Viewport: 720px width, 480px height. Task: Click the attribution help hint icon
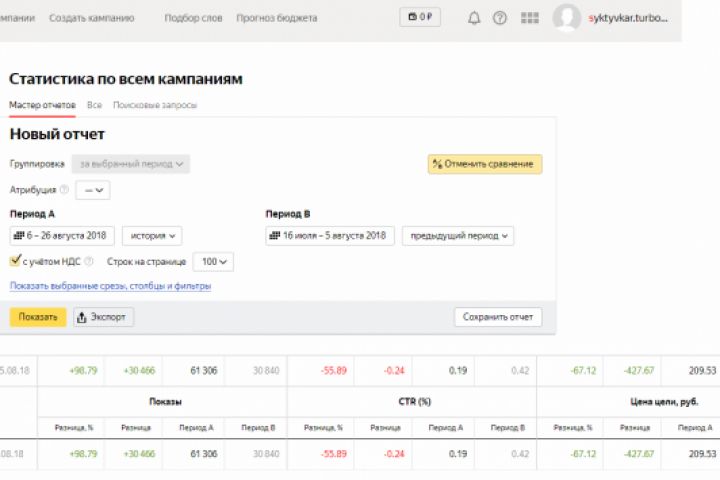tap(65, 189)
